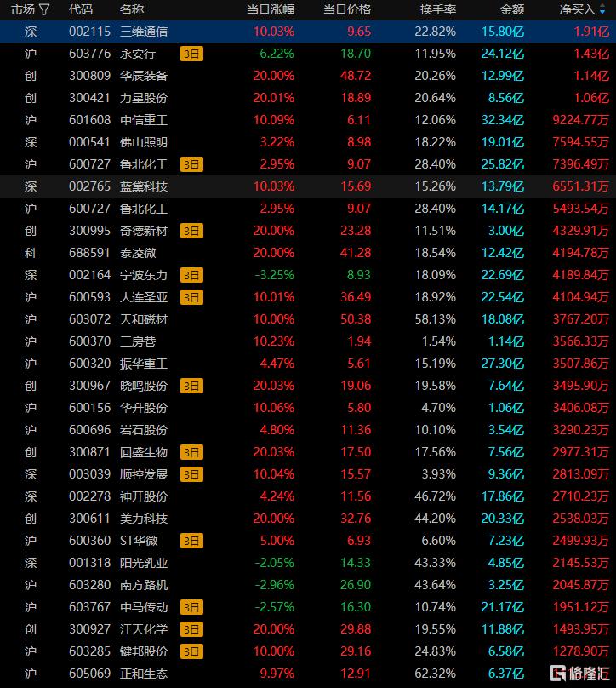Click the 1.94 price for 三房巷

359,341
